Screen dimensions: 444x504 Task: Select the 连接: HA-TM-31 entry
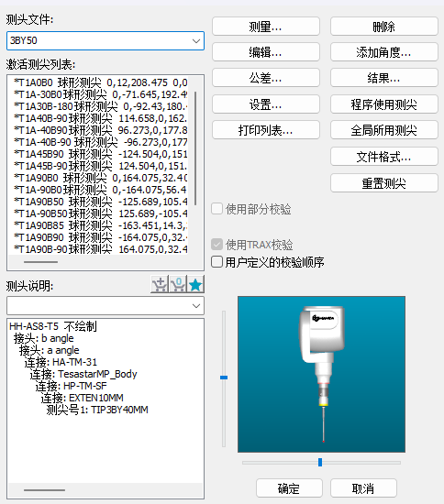coord(61,362)
